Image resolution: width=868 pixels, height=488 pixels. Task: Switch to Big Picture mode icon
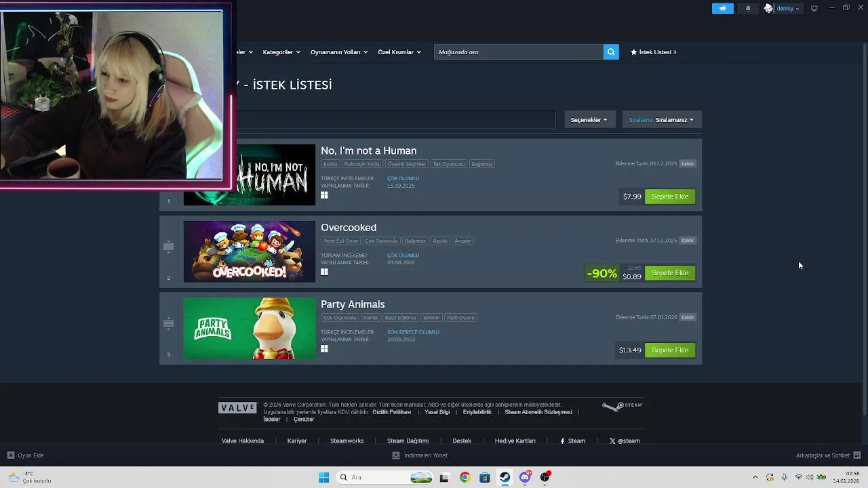tap(814, 8)
